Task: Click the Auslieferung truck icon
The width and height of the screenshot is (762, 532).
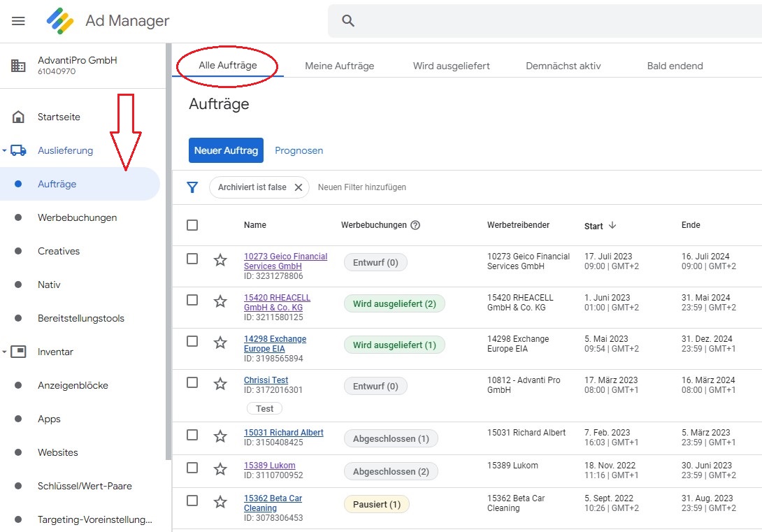Action: [x=18, y=150]
